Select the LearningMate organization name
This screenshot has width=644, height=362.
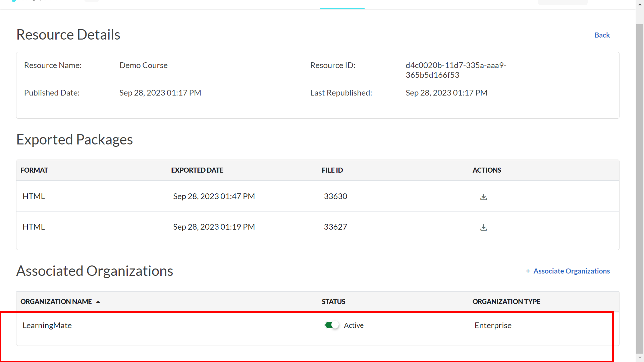(47, 325)
